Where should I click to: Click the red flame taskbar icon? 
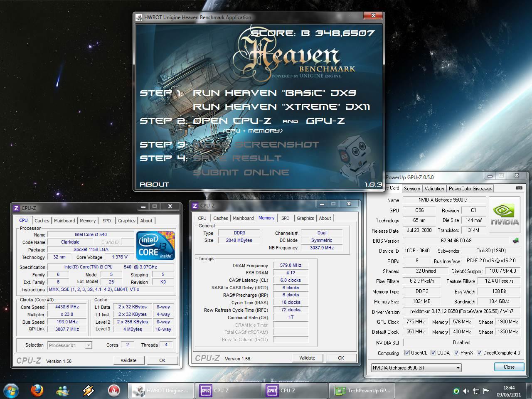(114, 391)
